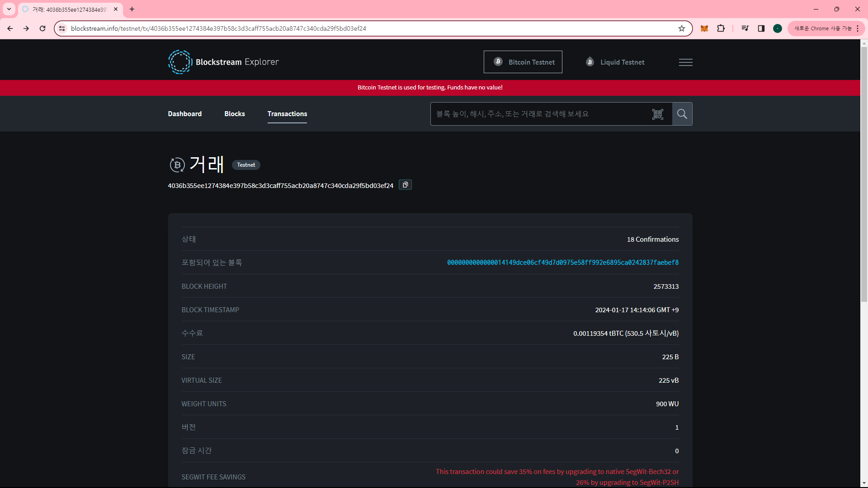Click the 수수료 fee label
This screenshot has height=488, width=868.
coord(192,333)
